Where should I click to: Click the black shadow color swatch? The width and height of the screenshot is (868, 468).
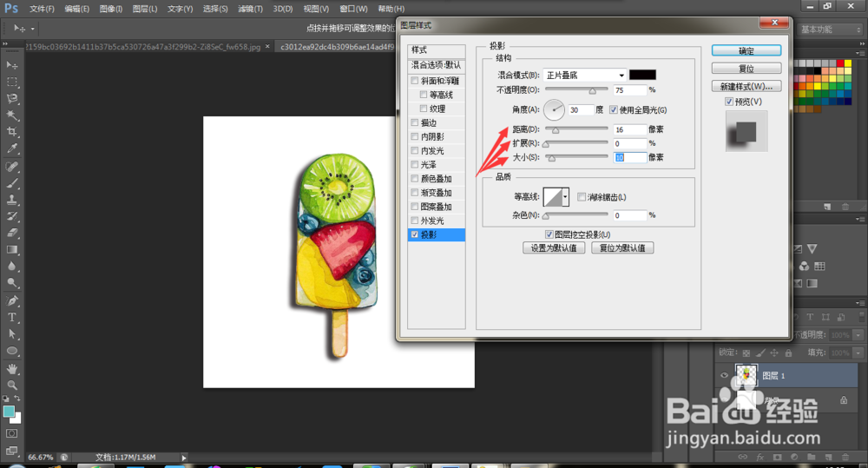(x=642, y=75)
